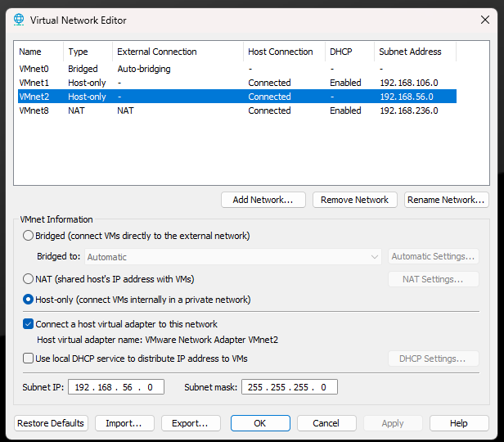The image size is (504, 442).
Task: Click the Export button
Action: [x=191, y=423]
